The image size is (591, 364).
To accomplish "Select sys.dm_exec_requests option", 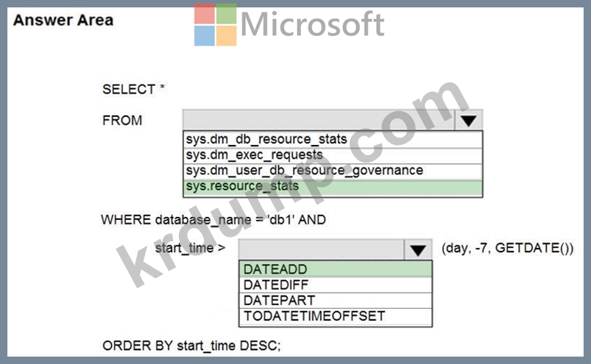I will [333, 155].
